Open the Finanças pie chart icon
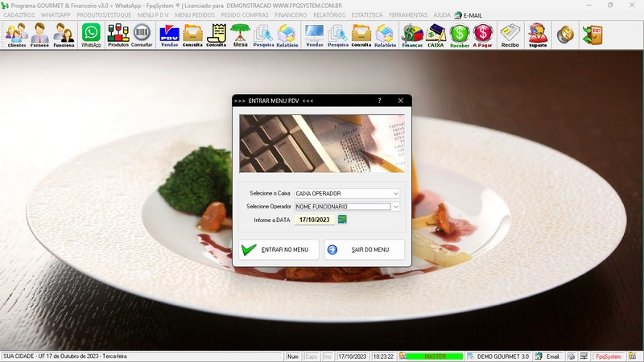644x362 pixels. click(x=412, y=35)
